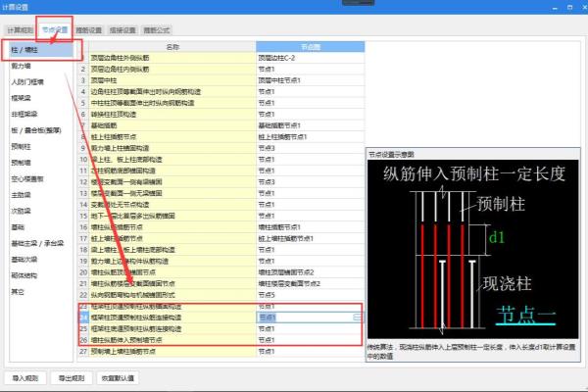Select the 顶层边柱C-2 value cell
The height and width of the screenshot is (392, 588).
tap(310, 58)
